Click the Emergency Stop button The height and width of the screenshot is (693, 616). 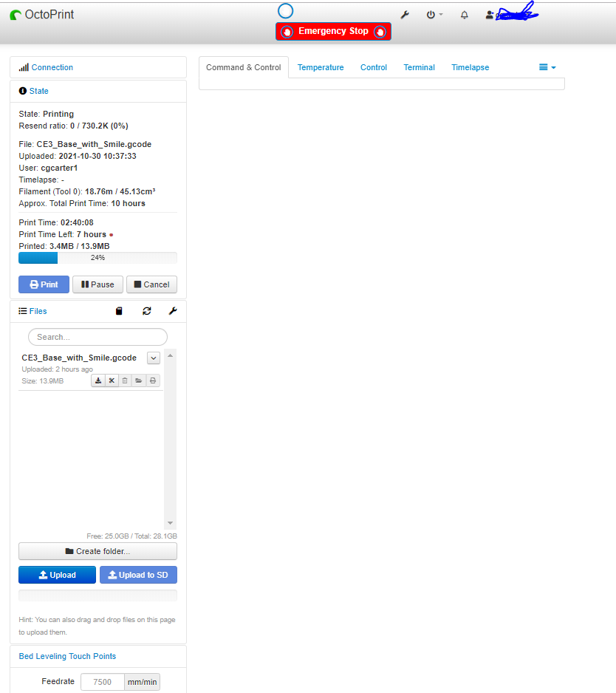coord(333,31)
